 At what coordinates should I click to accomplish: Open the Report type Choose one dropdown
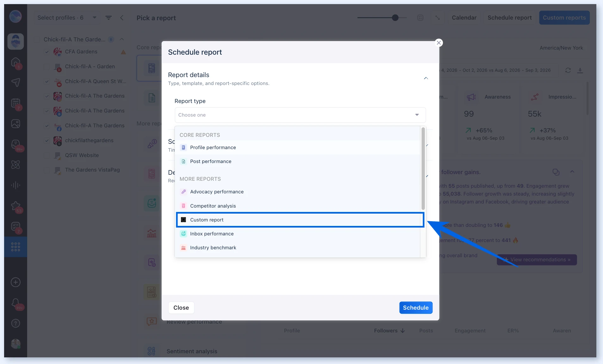point(300,115)
